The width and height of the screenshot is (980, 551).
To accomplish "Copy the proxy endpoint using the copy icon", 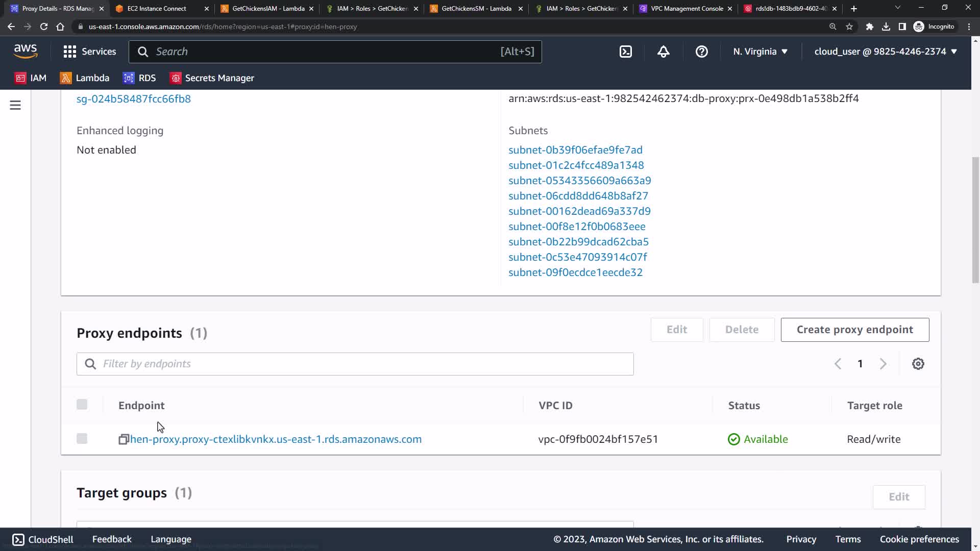I will click(x=123, y=439).
